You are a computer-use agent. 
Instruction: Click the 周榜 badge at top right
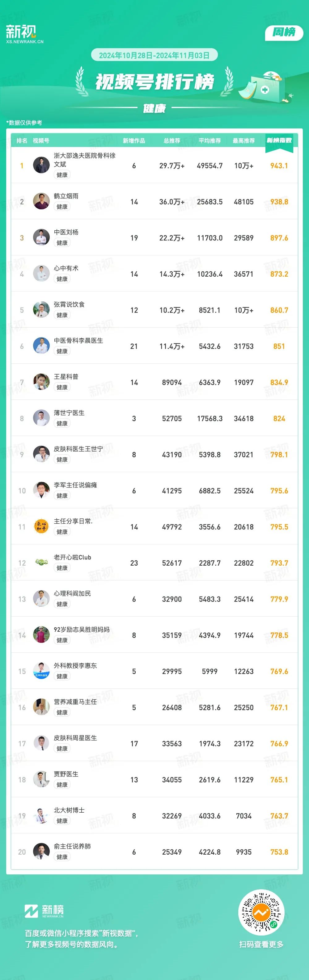(x=284, y=32)
